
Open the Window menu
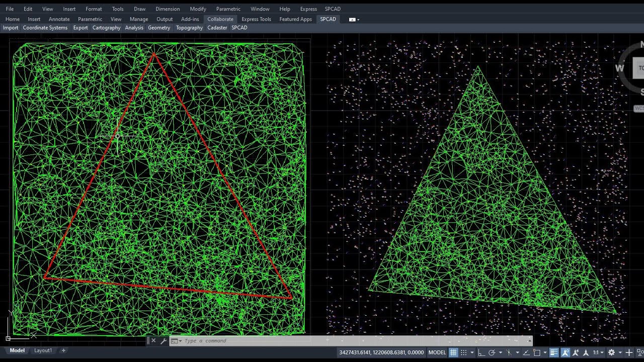(260, 9)
